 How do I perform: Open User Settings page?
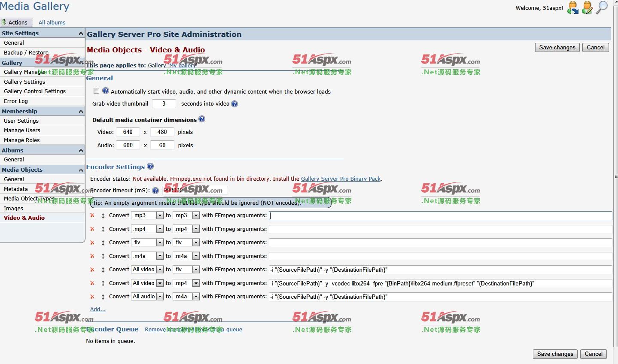[21, 121]
